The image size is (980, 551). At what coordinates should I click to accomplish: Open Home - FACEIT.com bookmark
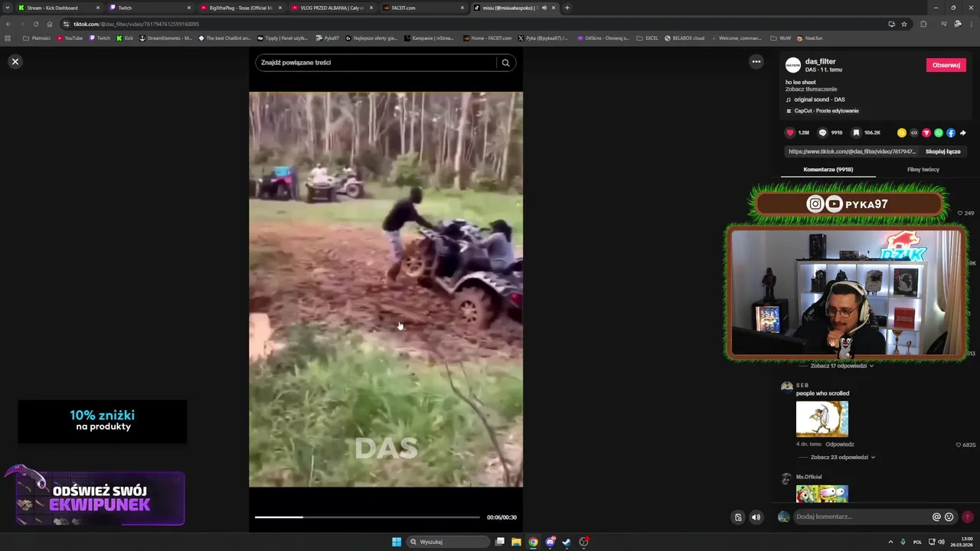point(487,37)
